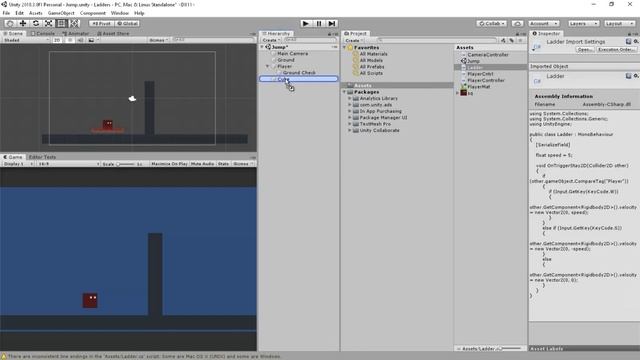
Task: Open the Edit menu
Action: point(19,13)
